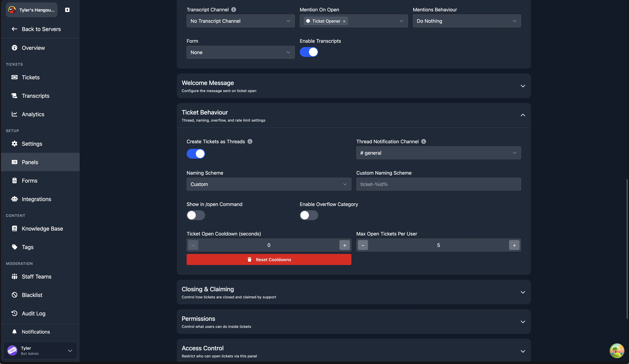Open the Transcript Channel dropdown
The height and width of the screenshot is (364, 629).
(240, 21)
